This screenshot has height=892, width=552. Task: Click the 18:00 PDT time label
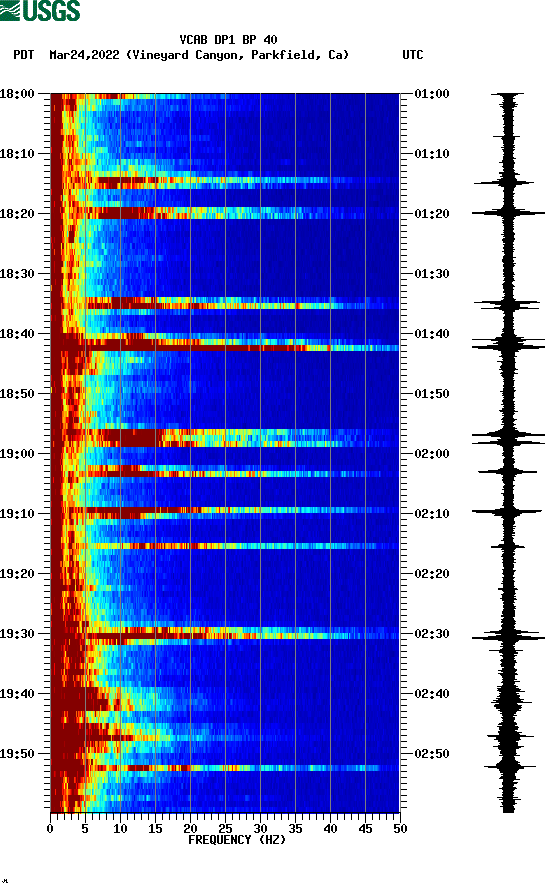[17, 94]
